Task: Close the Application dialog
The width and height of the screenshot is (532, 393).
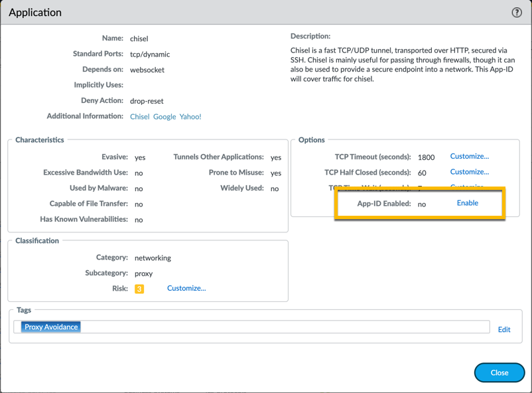Action: [499, 372]
